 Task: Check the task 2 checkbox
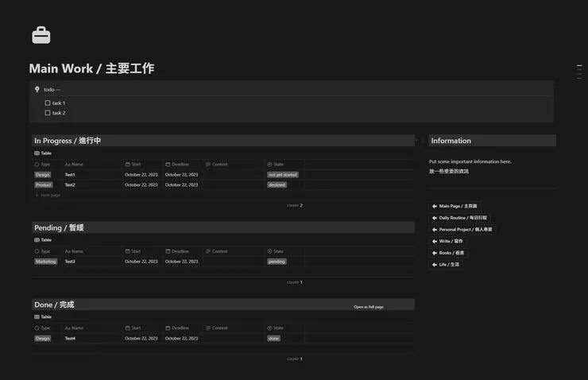[48, 113]
